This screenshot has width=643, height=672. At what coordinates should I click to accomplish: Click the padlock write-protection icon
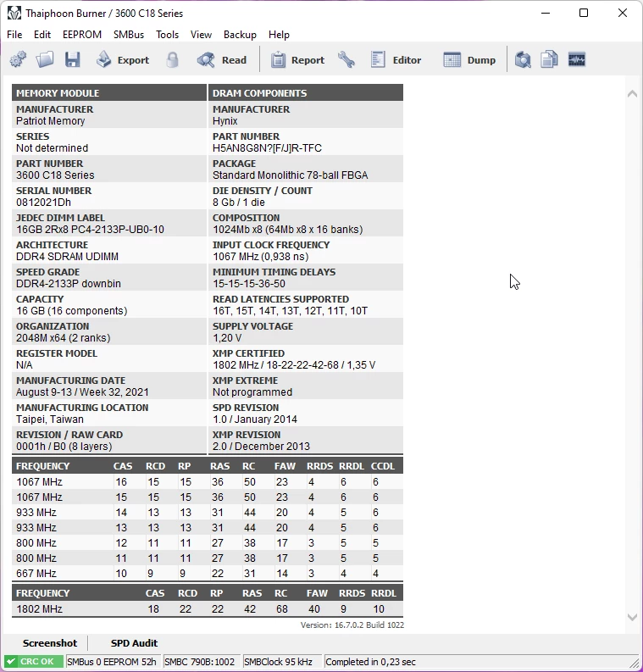[172, 59]
